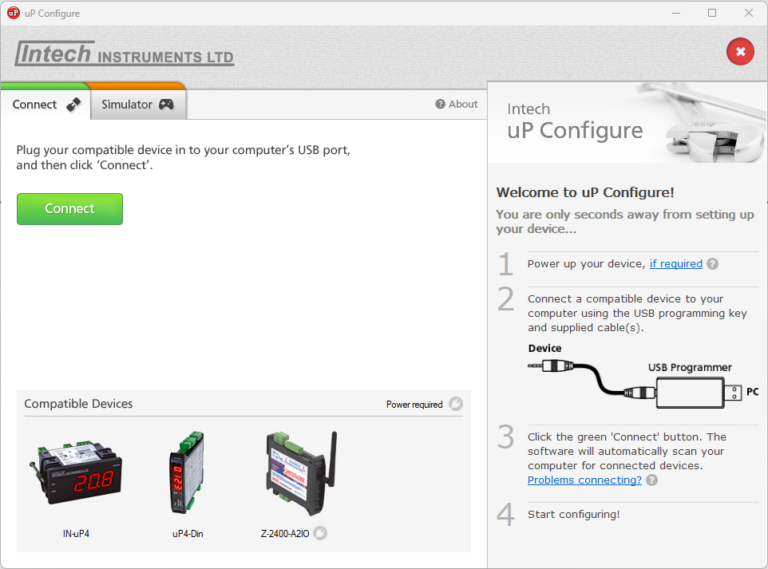Maximize the uP Configure window
This screenshot has width=768, height=569.
(x=712, y=13)
